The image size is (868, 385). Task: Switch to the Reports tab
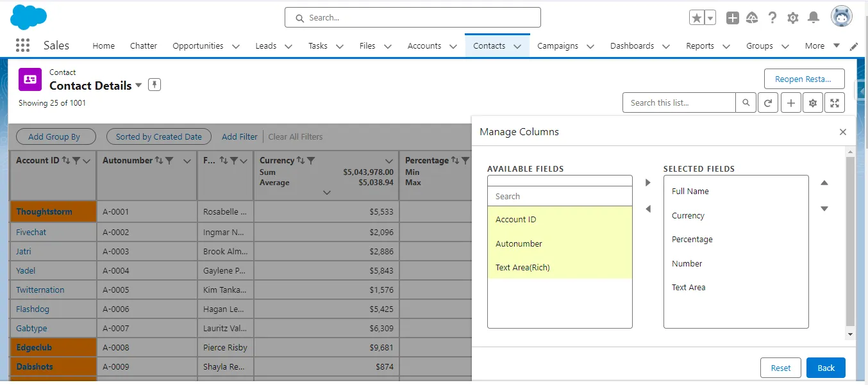point(701,45)
